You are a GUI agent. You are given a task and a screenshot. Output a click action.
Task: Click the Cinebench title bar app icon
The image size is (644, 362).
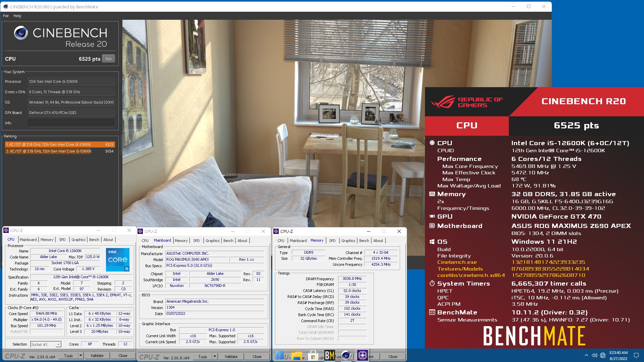tap(5, 7)
